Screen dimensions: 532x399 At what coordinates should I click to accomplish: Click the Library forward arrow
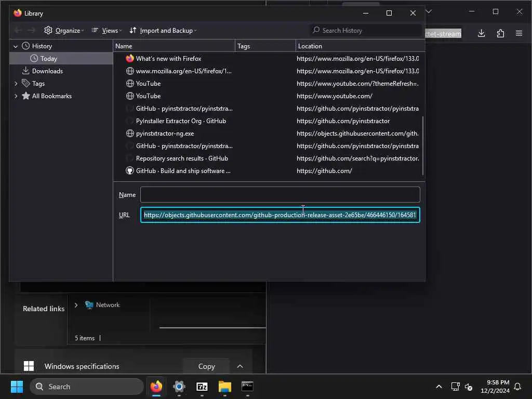31,31
